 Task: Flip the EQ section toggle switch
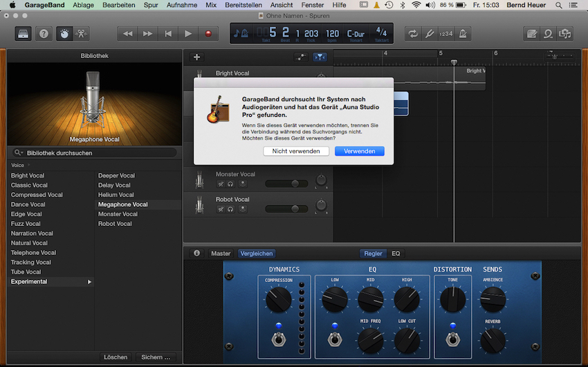[x=335, y=339]
